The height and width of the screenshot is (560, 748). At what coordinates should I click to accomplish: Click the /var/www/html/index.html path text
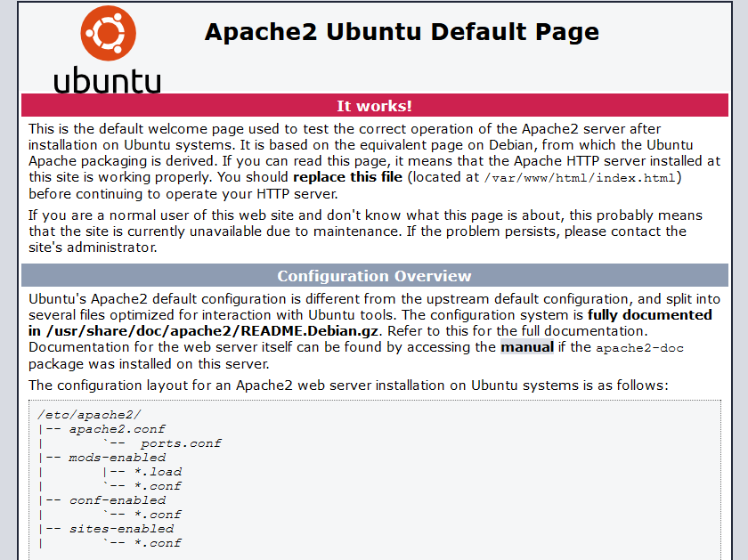point(582,177)
